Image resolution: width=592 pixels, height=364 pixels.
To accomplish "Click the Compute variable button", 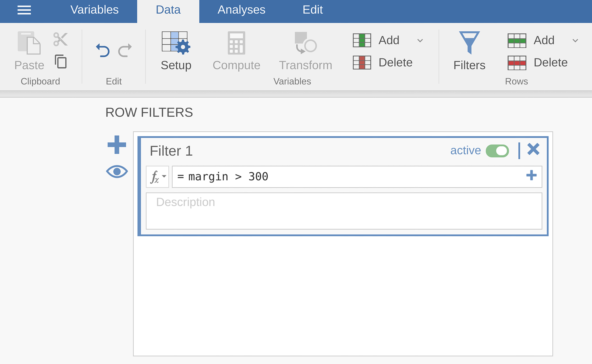I will pos(236,51).
